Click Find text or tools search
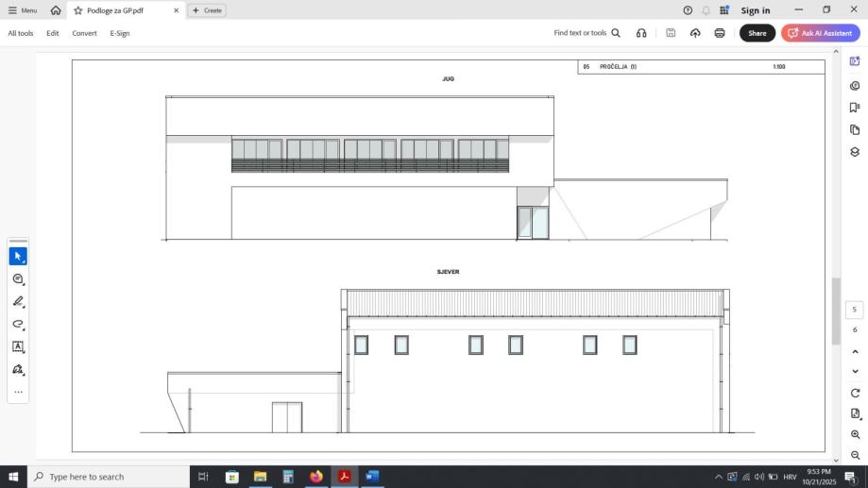The width and height of the screenshot is (868, 488). click(587, 33)
